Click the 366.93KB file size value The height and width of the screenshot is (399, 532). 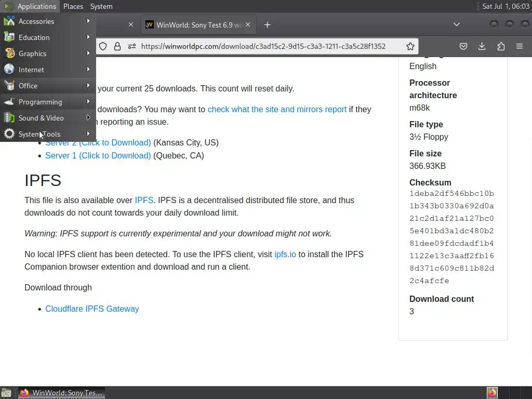(428, 166)
